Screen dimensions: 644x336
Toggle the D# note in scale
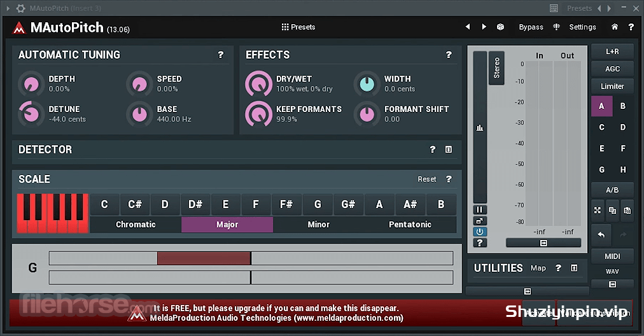click(195, 204)
